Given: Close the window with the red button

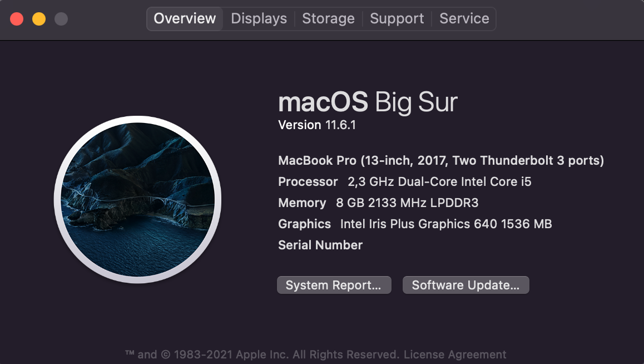Looking at the screenshot, I should click(17, 19).
